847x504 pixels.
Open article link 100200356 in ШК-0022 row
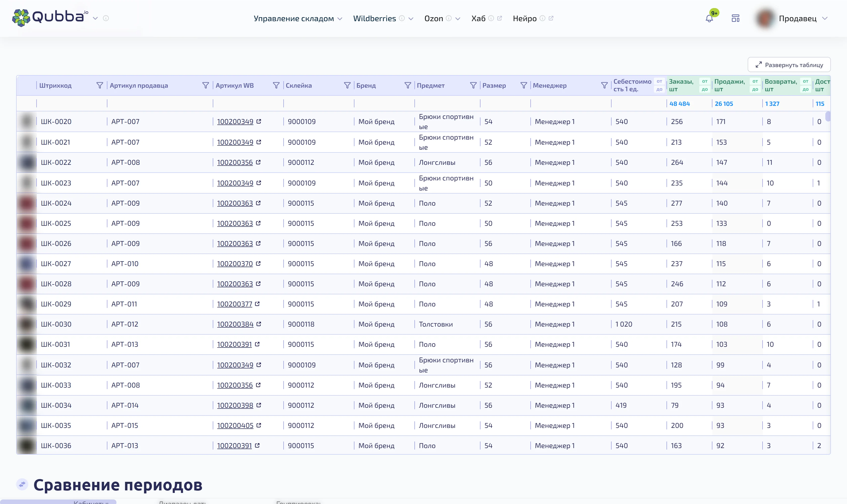[x=235, y=162]
